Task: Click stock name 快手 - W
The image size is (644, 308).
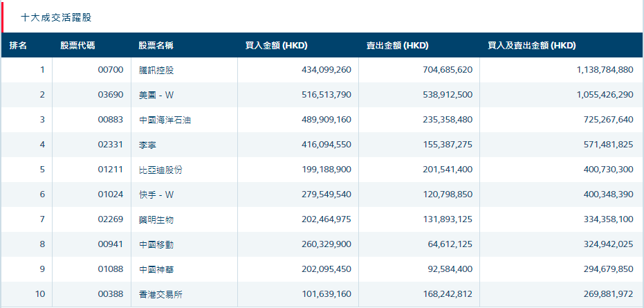Action: (156, 194)
